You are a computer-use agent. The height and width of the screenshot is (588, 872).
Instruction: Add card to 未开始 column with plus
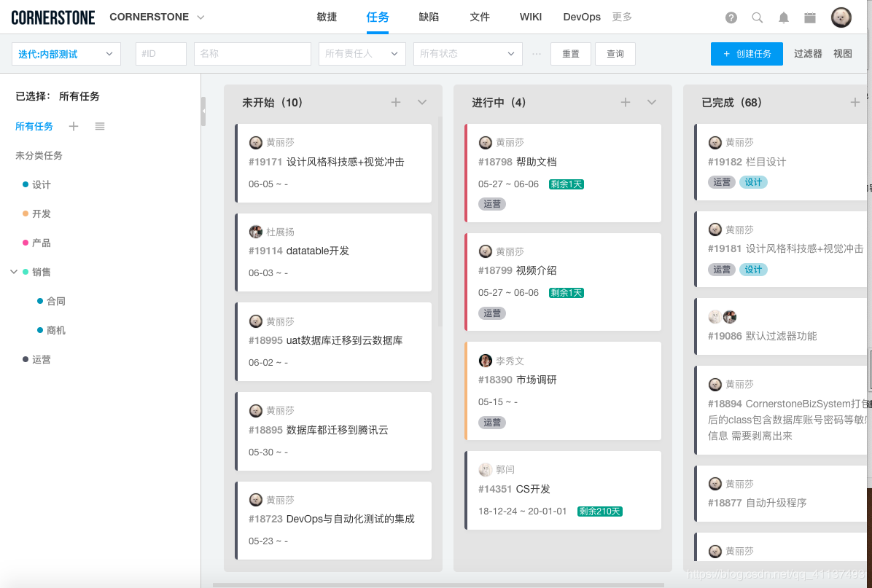(x=395, y=102)
